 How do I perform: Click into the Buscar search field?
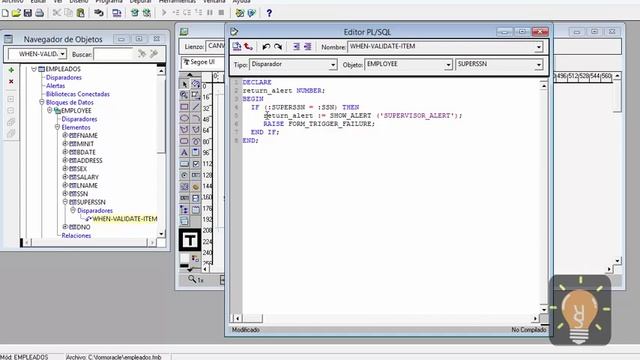[x=113, y=54]
